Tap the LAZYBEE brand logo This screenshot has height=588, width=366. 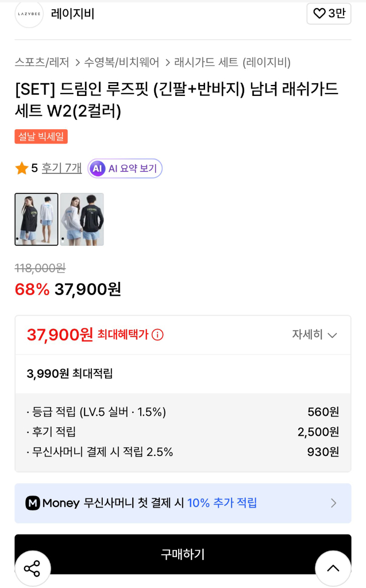28,14
